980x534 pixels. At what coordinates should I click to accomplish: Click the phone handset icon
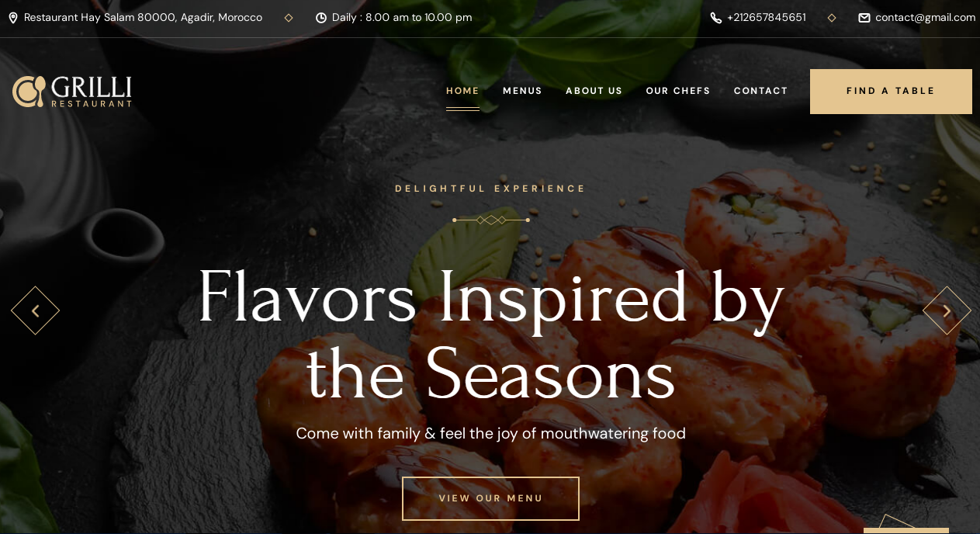[716, 18]
